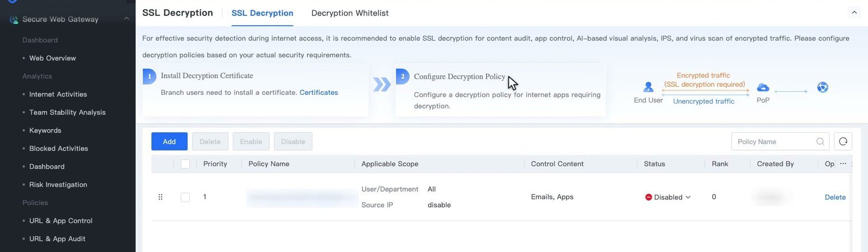Open URL & App Control policy

[x=61, y=221]
